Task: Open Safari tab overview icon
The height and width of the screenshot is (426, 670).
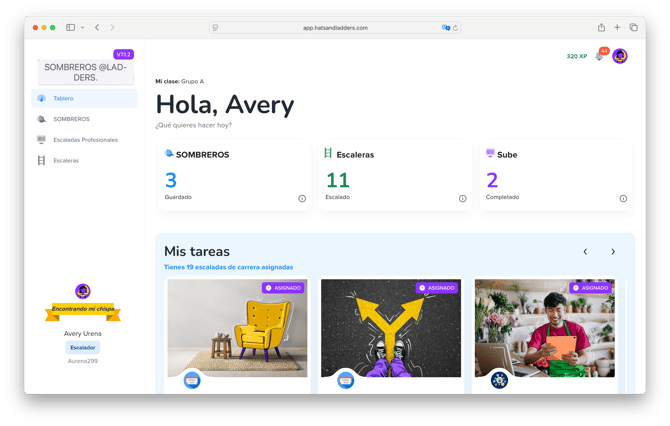Action: coord(633,27)
